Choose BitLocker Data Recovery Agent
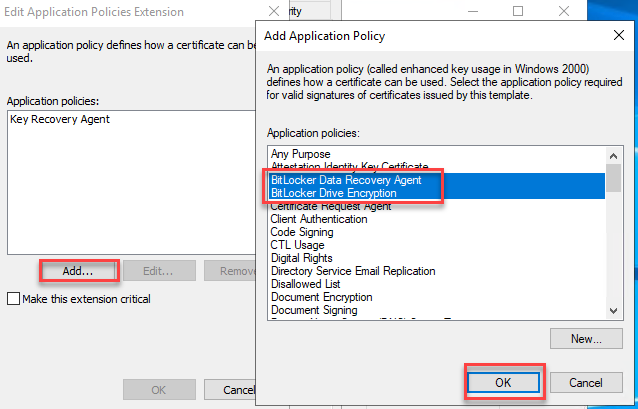 (x=346, y=180)
